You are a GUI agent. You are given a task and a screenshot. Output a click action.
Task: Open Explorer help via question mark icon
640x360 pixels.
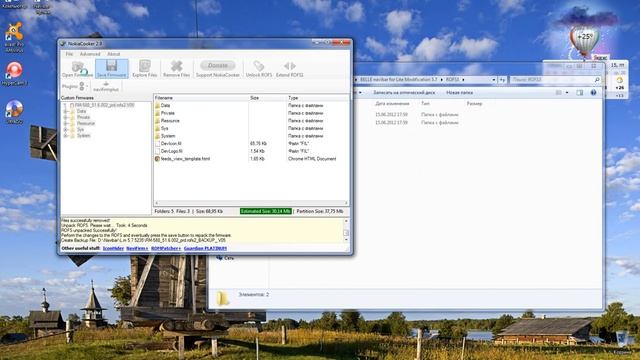tap(593, 93)
